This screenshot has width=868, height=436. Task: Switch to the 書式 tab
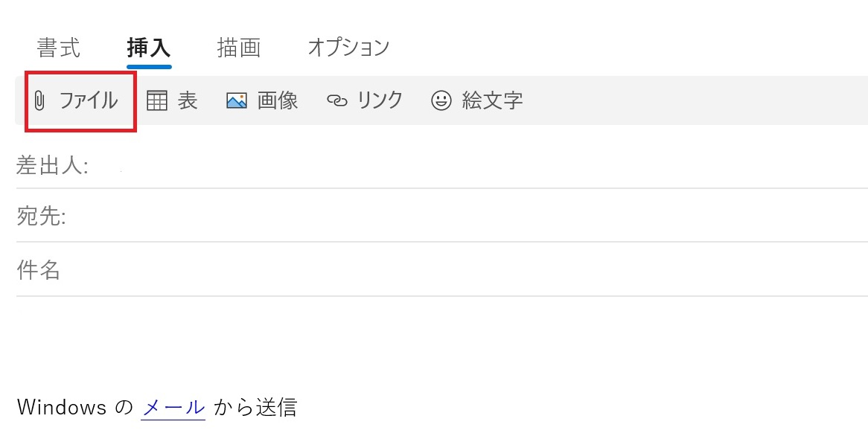pyautogui.click(x=59, y=47)
